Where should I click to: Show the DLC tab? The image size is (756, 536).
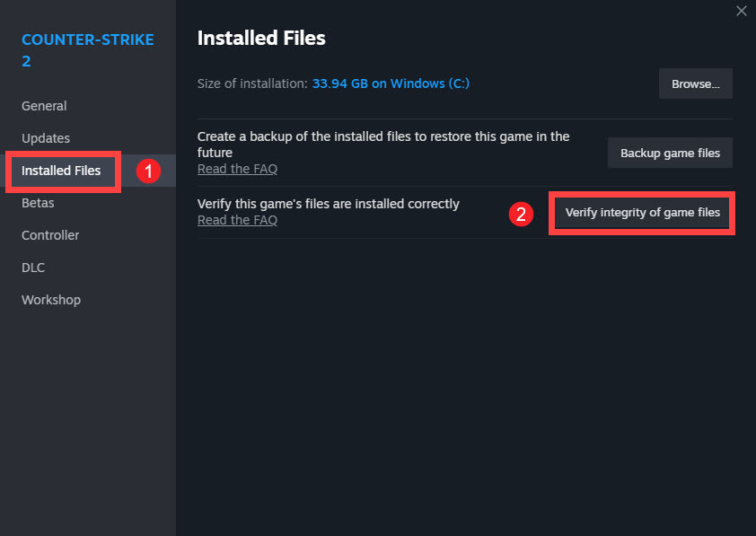point(33,268)
